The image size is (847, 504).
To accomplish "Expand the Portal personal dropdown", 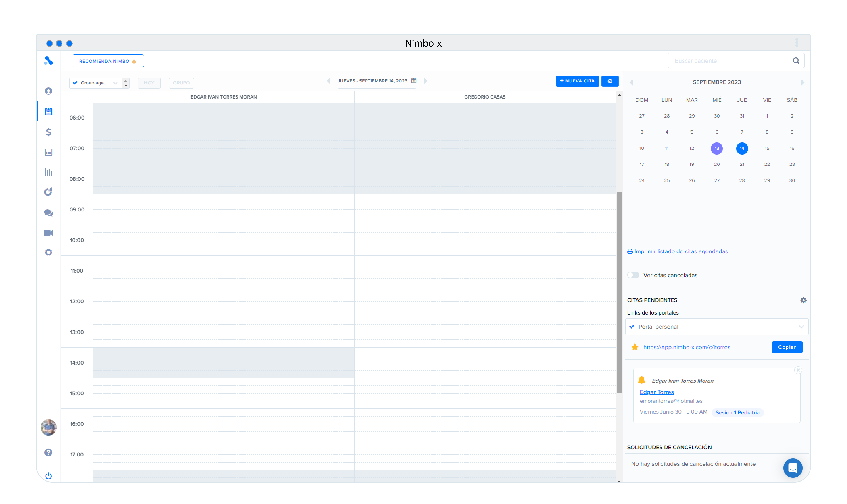I will 717,327.
